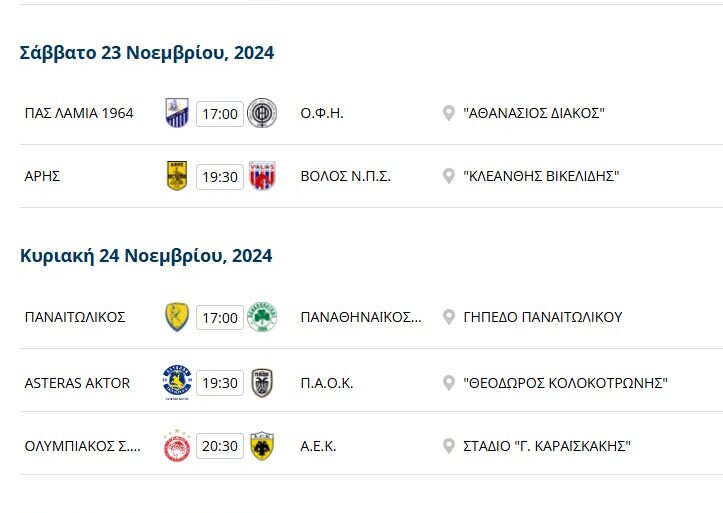
Task: Click the green Panathinaikos shamrock crest
Action: pos(262,317)
